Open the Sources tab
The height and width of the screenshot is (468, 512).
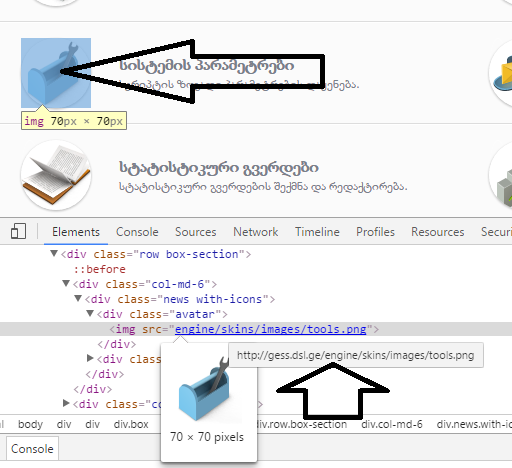pyautogui.click(x=196, y=232)
